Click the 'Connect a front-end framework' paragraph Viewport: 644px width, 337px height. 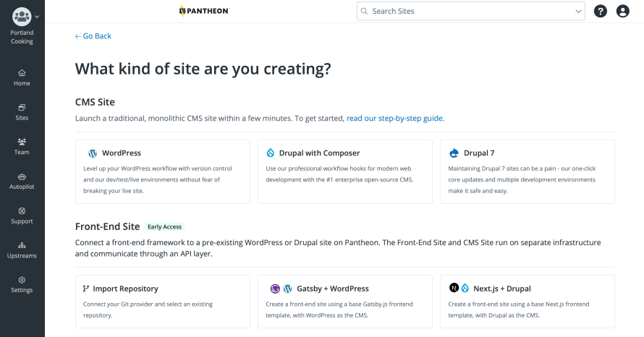tap(338, 248)
